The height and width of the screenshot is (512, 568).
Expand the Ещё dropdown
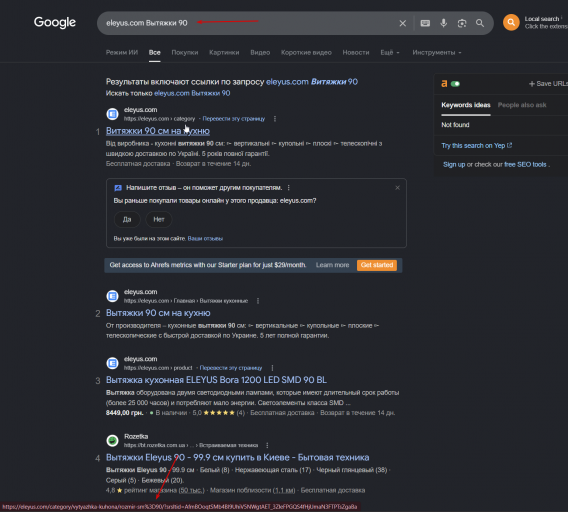(390, 53)
